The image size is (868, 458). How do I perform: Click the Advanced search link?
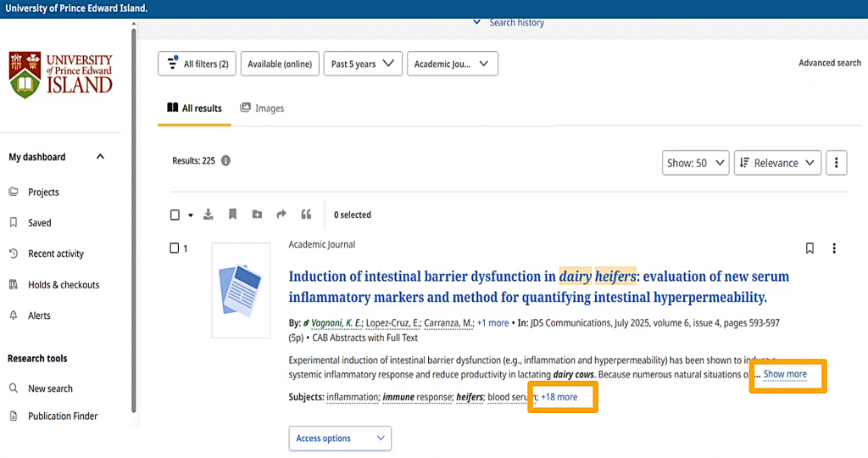[x=829, y=63]
